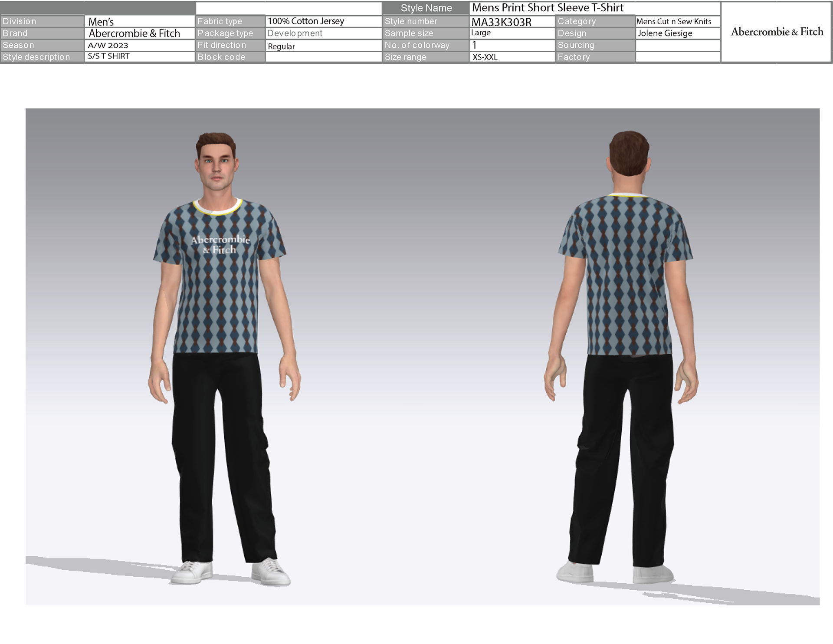Click the chest logo on front shirt
The image size is (833, 644).
[x=220, y=245]
